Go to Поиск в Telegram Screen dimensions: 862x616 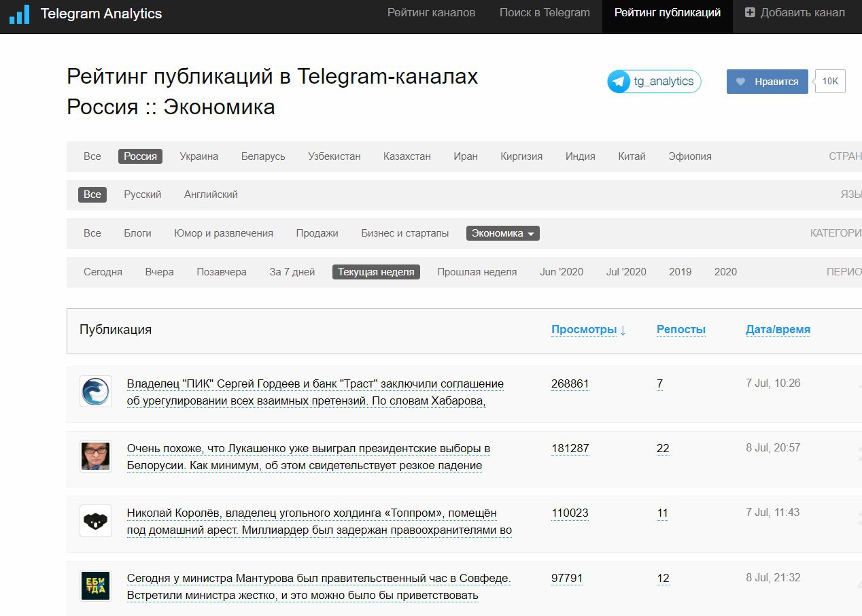tap(545, 13)
